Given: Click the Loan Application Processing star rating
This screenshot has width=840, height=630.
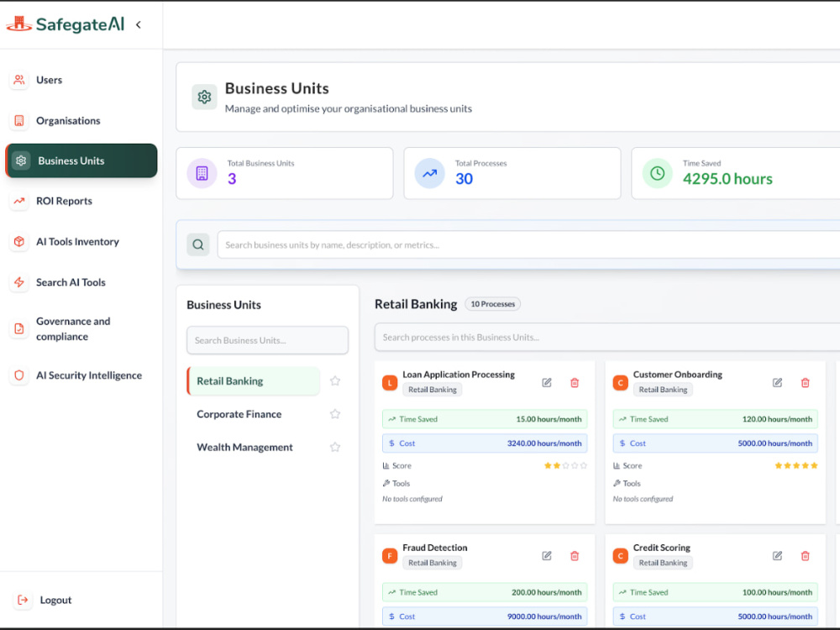Looking at the screenshot, I should coord(565,465).
